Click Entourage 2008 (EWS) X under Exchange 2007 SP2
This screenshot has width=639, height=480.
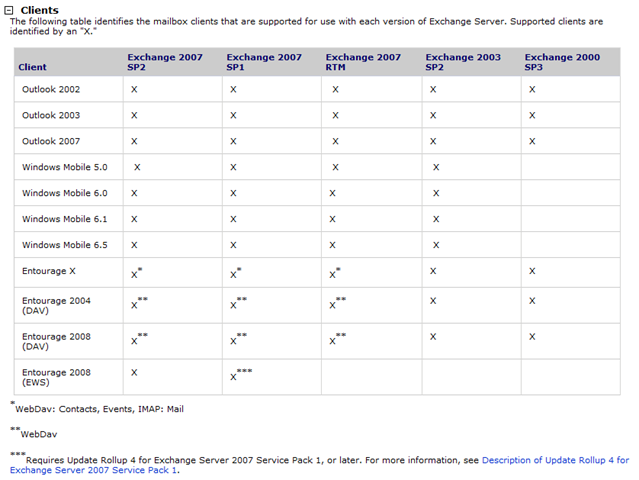(x=134, y=372)
